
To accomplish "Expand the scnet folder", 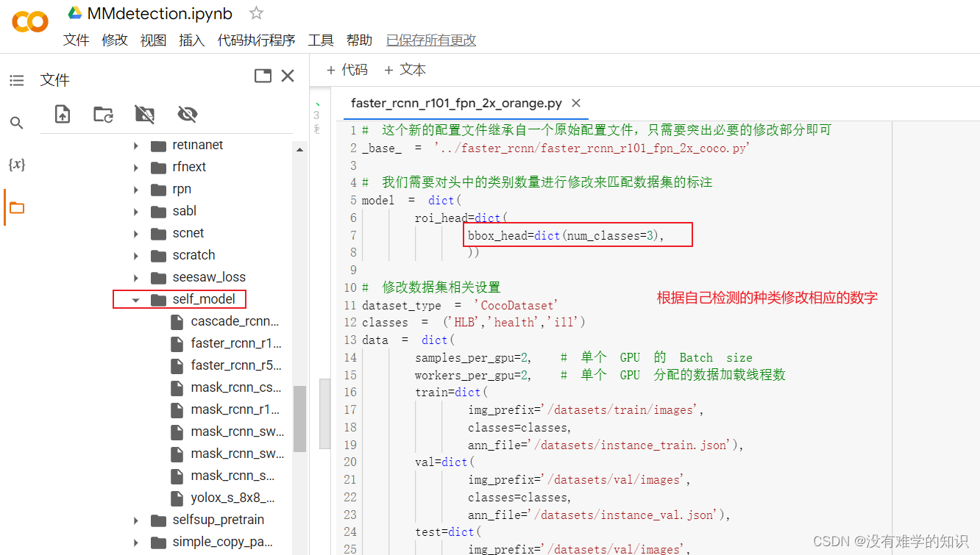I will (136, 234).
